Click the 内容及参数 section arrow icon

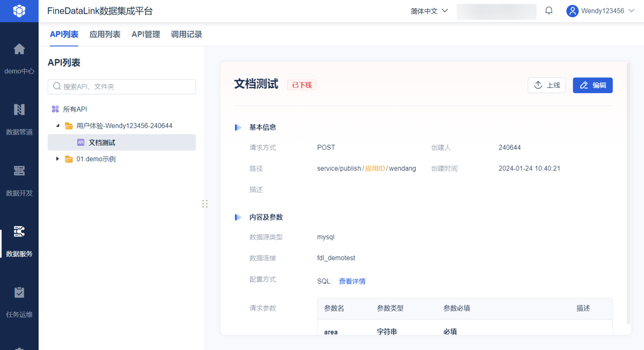click(238, 217)
